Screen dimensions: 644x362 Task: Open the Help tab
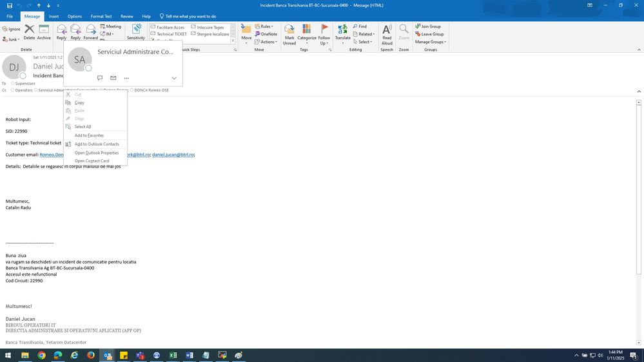146,16
